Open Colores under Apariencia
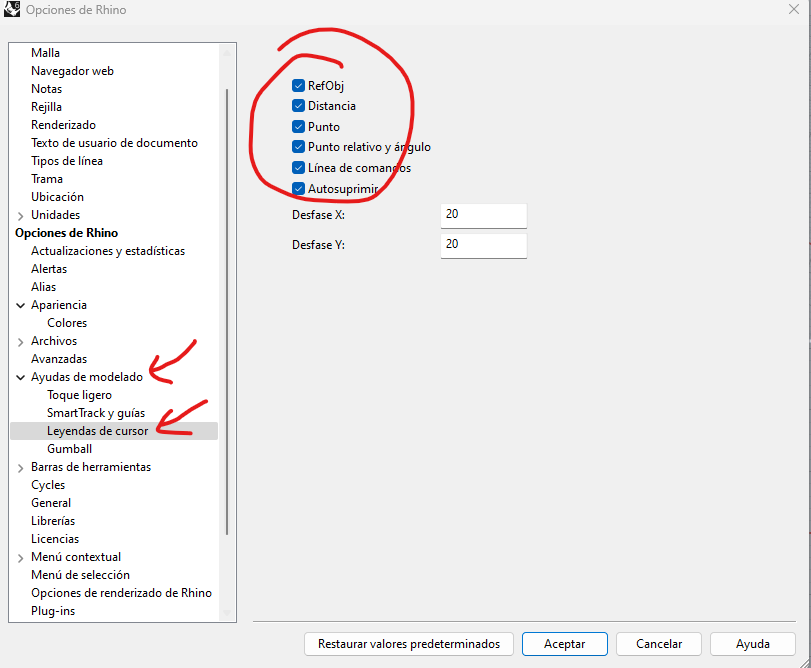Viewport: 811px width, 668px height. (x=67, y=323)
